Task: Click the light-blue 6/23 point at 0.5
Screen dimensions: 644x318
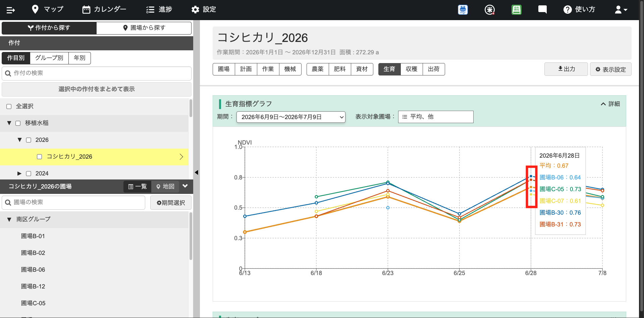Action: pyautogui.click(x=388, y=208)
